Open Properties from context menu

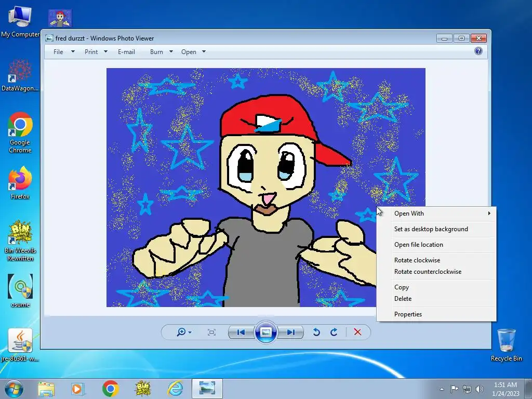click(x=436, y=314)
